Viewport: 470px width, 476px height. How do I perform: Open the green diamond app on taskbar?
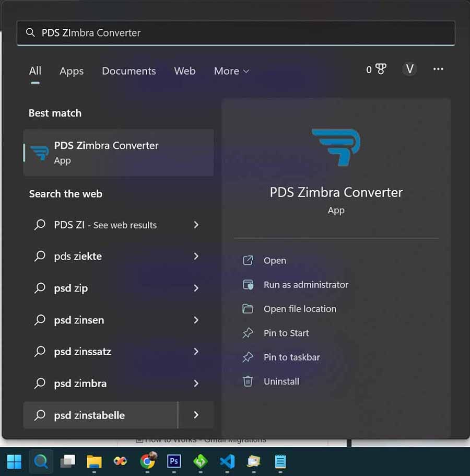pyautogui.click(x=201, y=461)
